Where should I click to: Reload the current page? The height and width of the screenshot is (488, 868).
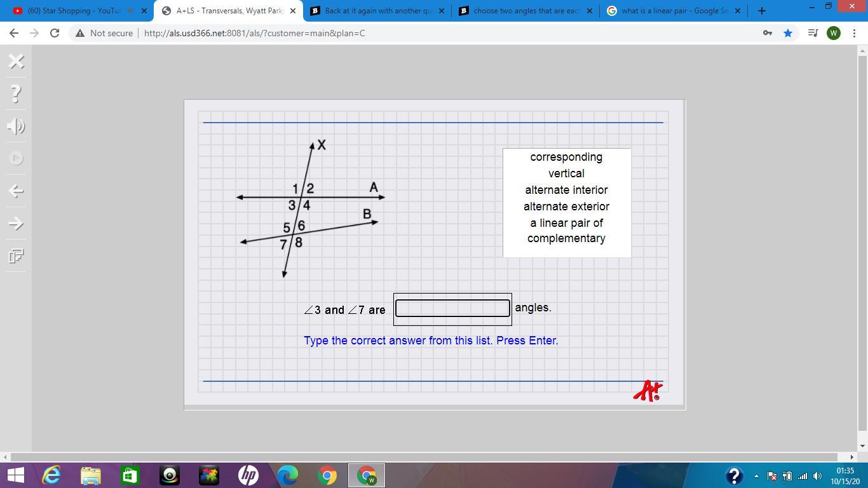tap(55, 33)
